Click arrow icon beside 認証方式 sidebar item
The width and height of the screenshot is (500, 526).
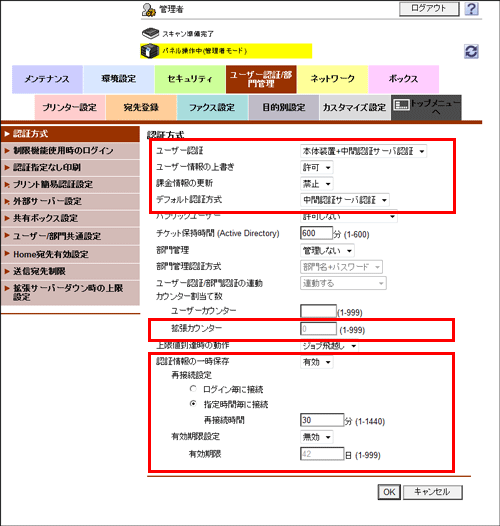click(x=7, y=134)
